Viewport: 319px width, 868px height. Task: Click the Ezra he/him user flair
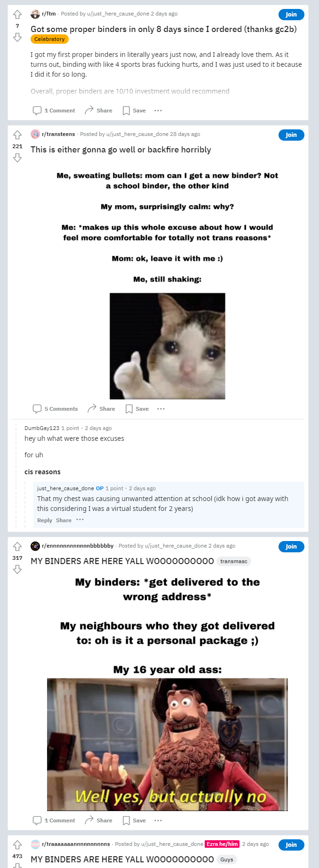pyautogui.click(x=222, y=844)
